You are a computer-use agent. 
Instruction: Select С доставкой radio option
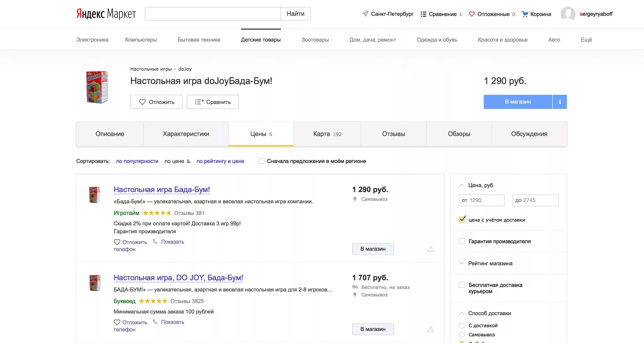(x=462, y=325)
